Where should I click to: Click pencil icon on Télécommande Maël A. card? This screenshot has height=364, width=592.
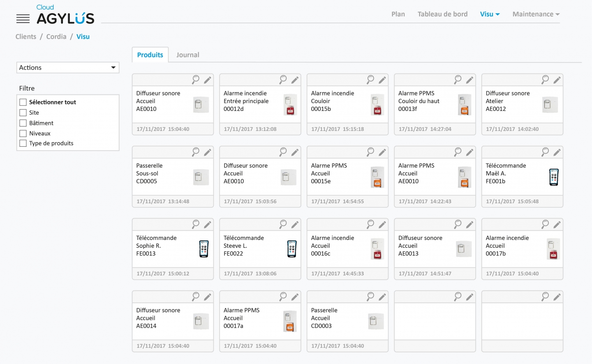(x=557, y=152)
